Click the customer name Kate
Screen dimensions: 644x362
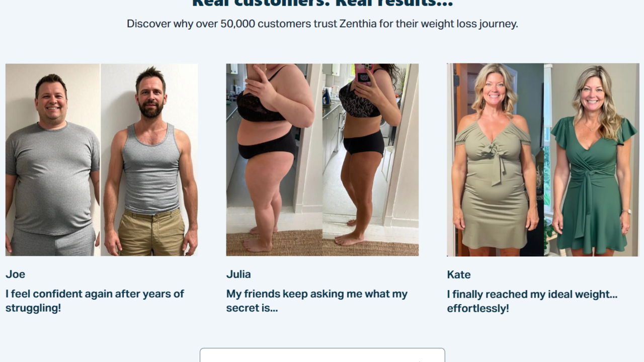pos(459,275)
